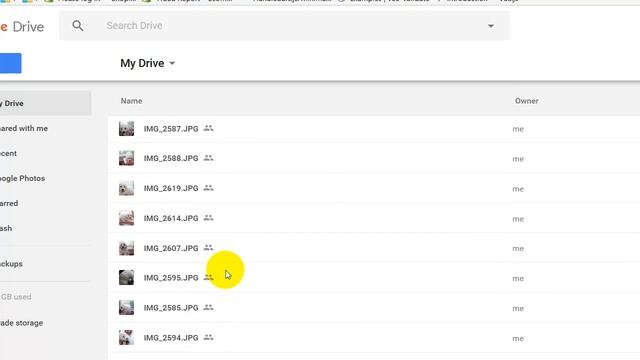Select the IMG_2594.JPG thumbnail
Viewport: 640px width, 360px height.
click(x=126, y=338)
